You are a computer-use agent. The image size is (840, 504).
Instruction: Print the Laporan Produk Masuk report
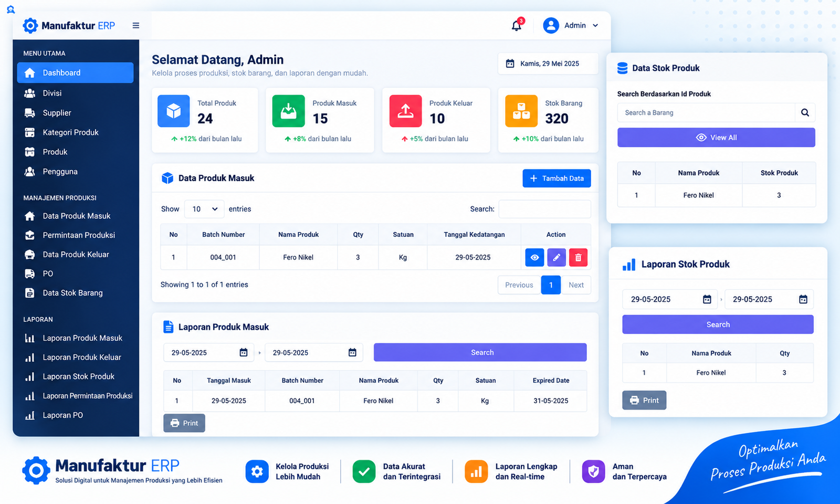point(184,423)
